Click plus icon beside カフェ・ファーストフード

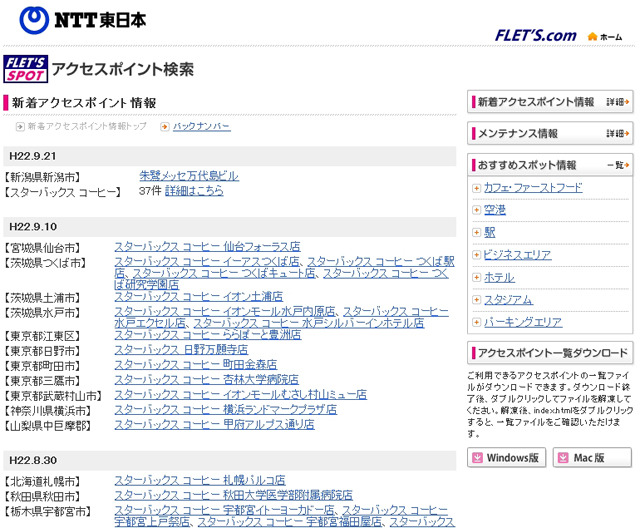coord(476,188)
